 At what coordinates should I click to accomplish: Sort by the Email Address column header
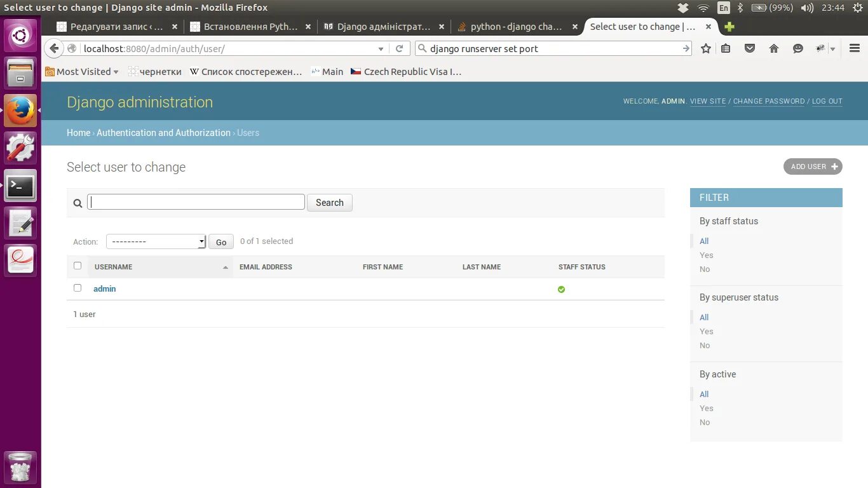pos(266,267)
